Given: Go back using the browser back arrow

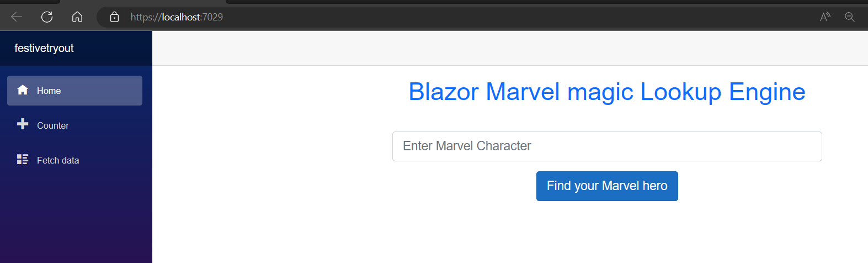Looking at the screenshot, I should 17,17.
